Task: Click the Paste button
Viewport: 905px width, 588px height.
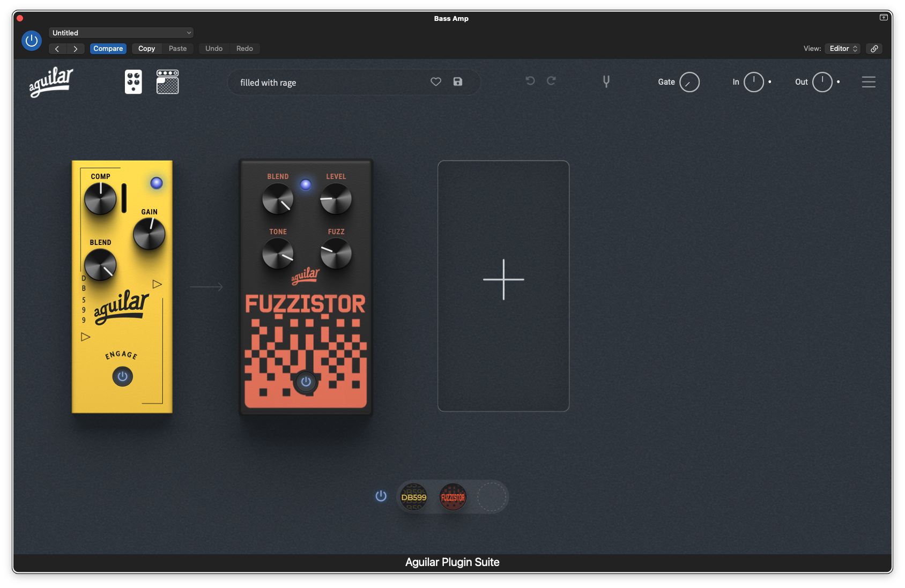Action: tap(177, 49)
